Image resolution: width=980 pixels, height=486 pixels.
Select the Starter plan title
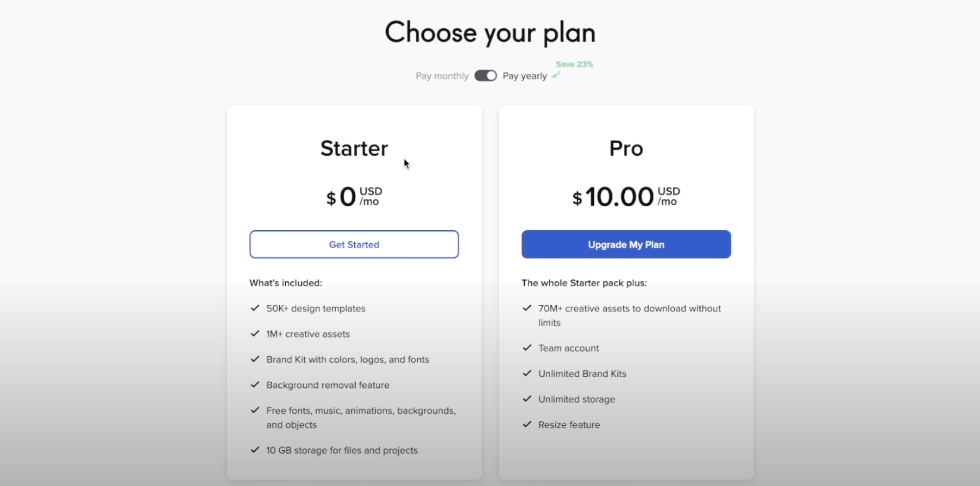tap(354, 148)
